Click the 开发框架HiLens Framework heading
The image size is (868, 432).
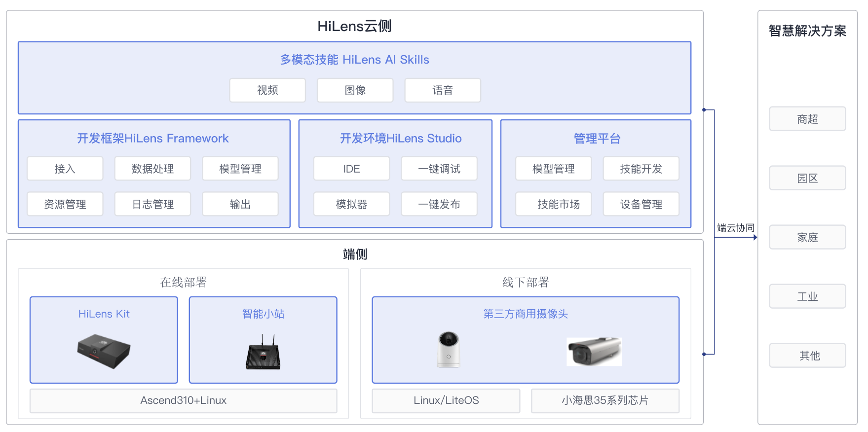coord(153,139)
